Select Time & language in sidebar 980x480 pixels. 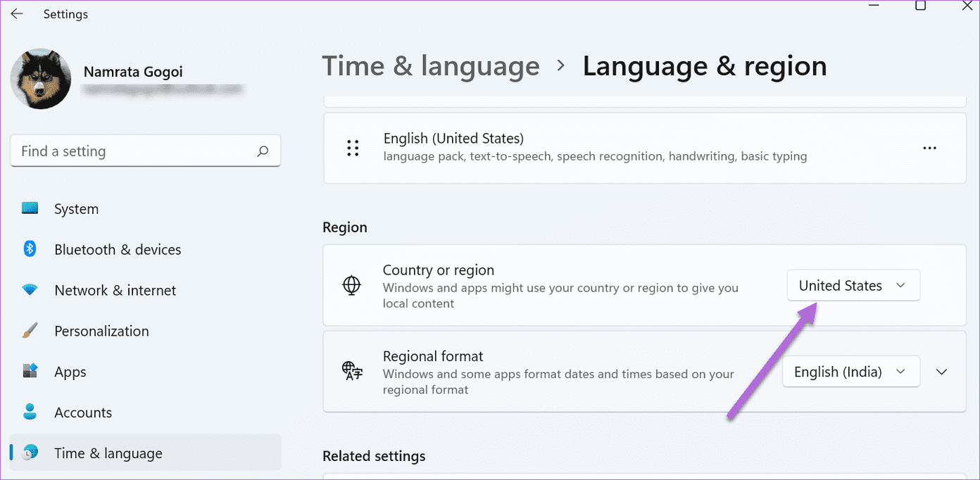tap(145, 454)
